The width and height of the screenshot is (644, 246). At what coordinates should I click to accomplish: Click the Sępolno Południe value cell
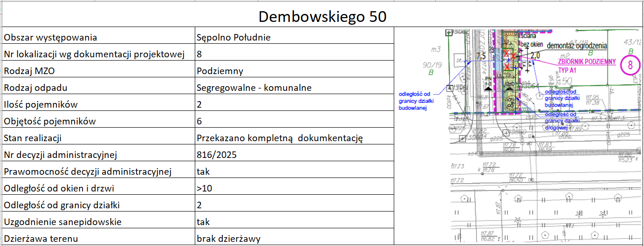(x=233, y=37)
